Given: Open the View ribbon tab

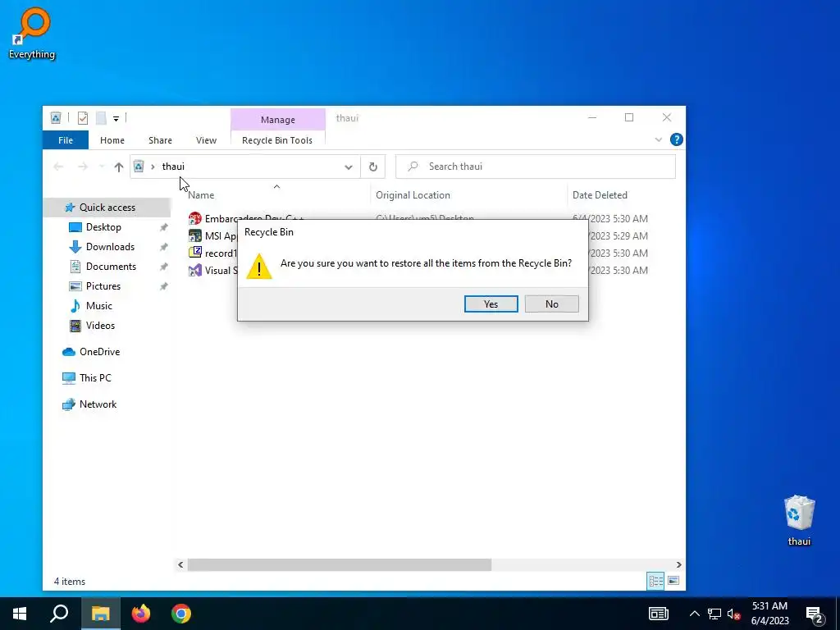Looking at the screenshot, I should click(x=206, y=140).
